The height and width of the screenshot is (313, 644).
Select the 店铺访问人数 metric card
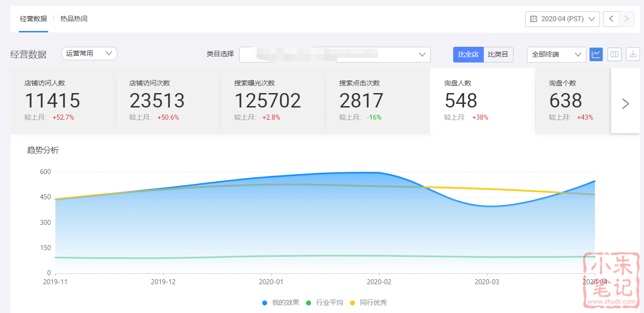click(x=63, y=101)
